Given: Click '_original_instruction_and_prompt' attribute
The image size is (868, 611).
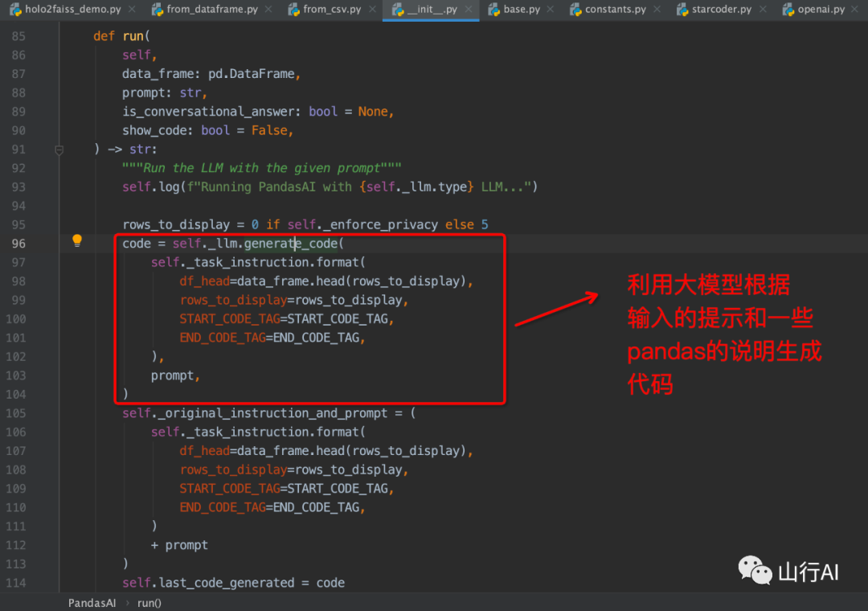Looking at the screenshot, I should 273,413.
